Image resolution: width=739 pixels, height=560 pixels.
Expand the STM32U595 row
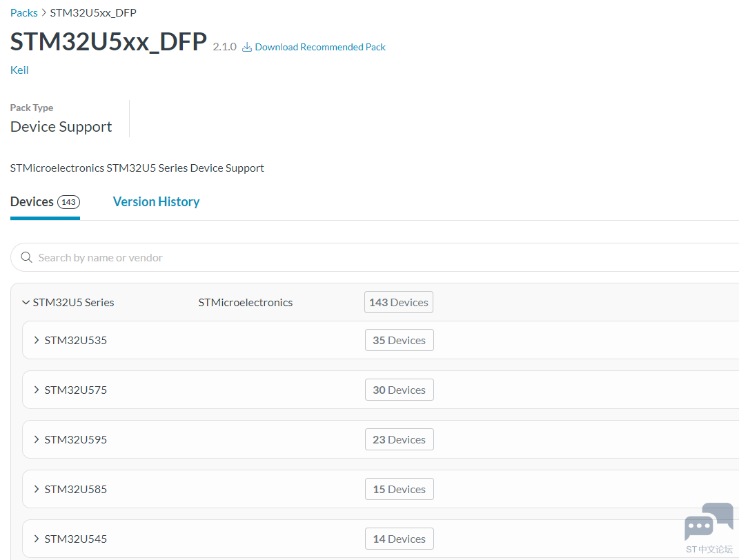(x=37, y=439)
